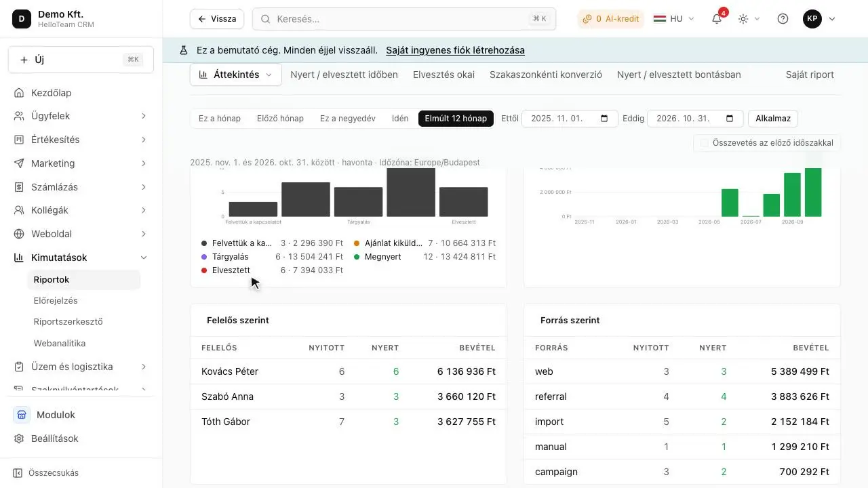
Task: Switch to Nyert / elvesztett időben tab
Action: 344,75
